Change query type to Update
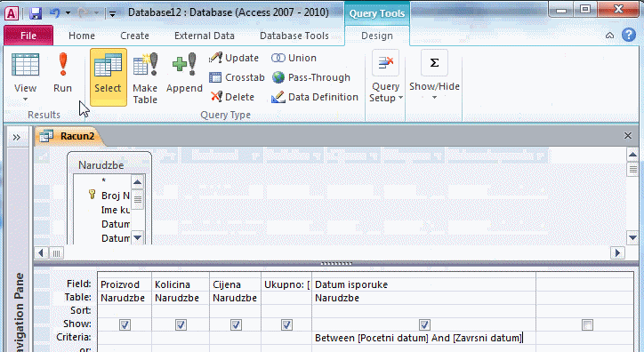Viewport: 644px width, 352px height. (x=234, y=58)
